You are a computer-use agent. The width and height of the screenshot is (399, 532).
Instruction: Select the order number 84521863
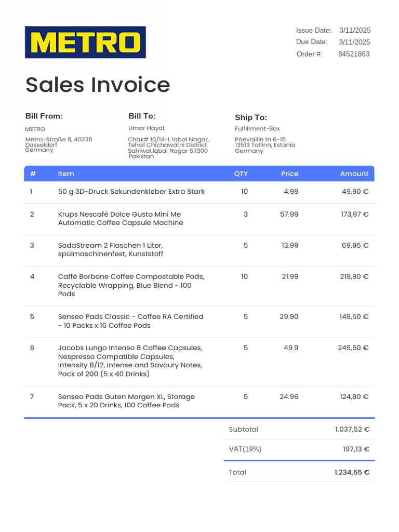(x=354, y=54)
